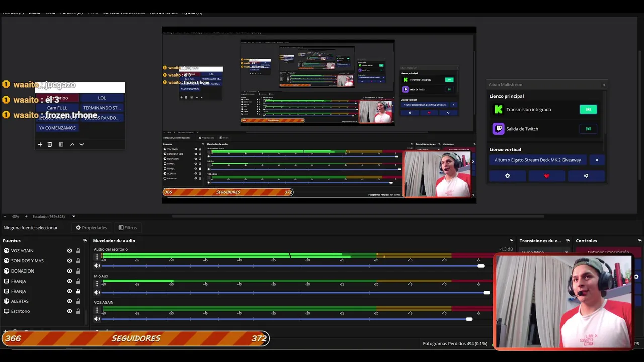This screenshot has width=644, height=362.
Task: Pop out the Transiciones de escena dock
Action: pyautogui.click(x=568, y=241)
